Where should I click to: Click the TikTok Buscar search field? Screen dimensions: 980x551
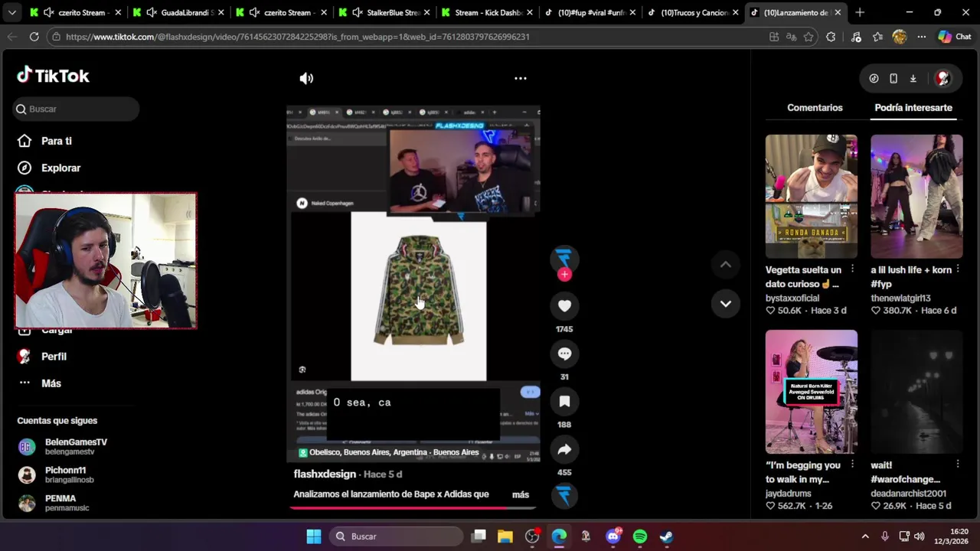pos(76,109)
